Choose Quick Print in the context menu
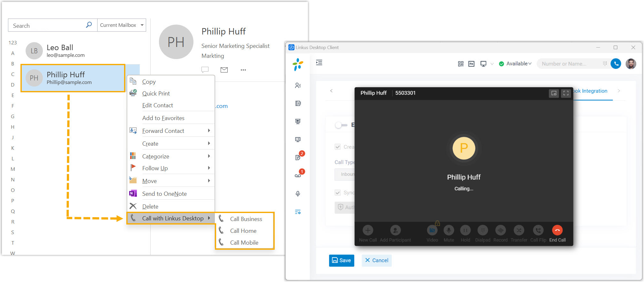This screenshot has height=282, width=644. [x=171, y=94]
